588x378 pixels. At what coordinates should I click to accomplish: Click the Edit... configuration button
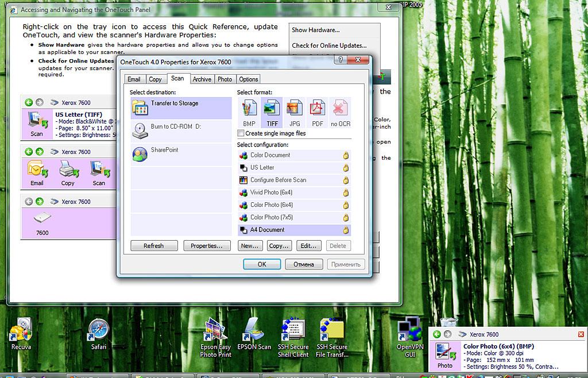pos(308,246)
